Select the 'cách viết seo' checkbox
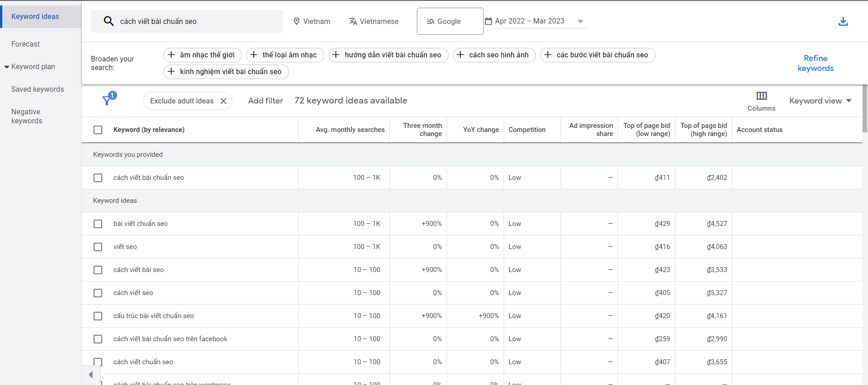868x385 pixels. [x=98, y=293]
